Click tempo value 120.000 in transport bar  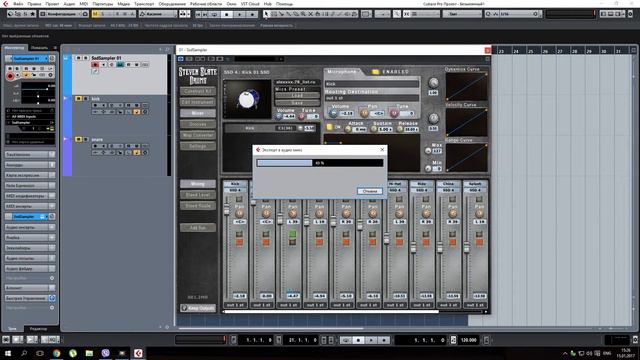click(469, 340)
